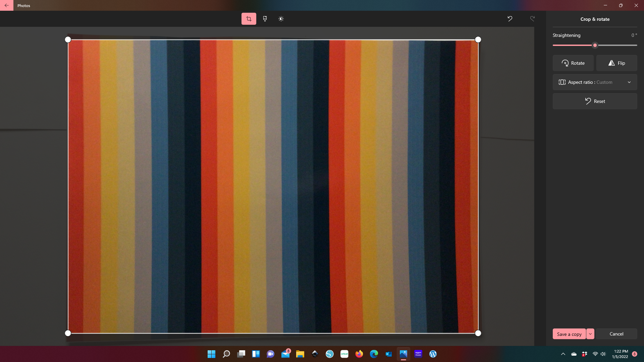Screen dimensions: 644x362
Task: Reset crop and rotate changes
Action: [595, 101]
